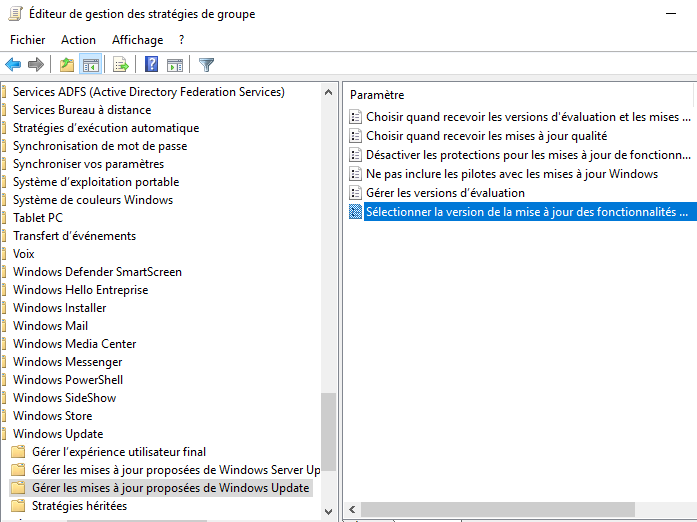Image resolution: width=697 pixels, height=522 pixels.
Task: Select the Windows Update tree node
Action: [58, 434]
